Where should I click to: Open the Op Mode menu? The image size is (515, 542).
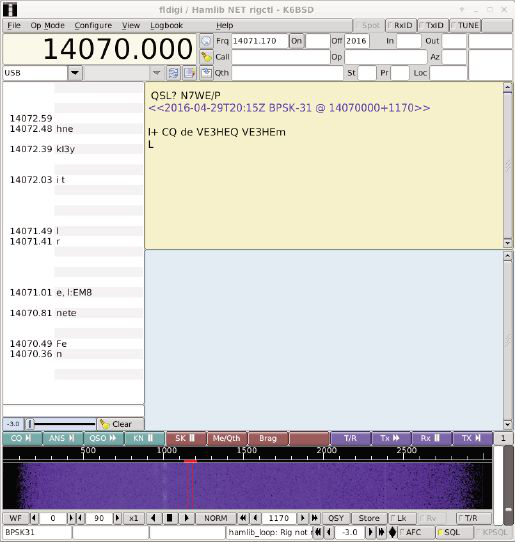coord(47,25)
